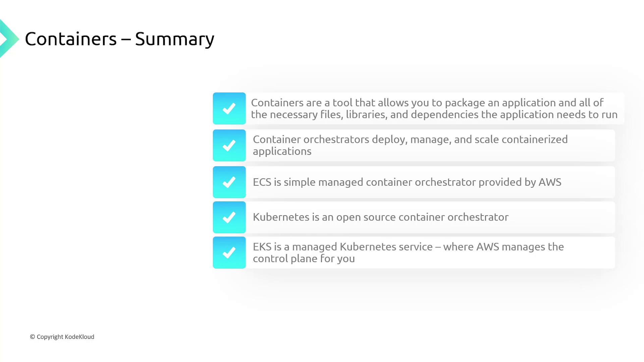The width and height of the screenshot is (644, 362).
Task: Click the checkmark icon beside Kubernetes open source
Action: coord(229,218)
